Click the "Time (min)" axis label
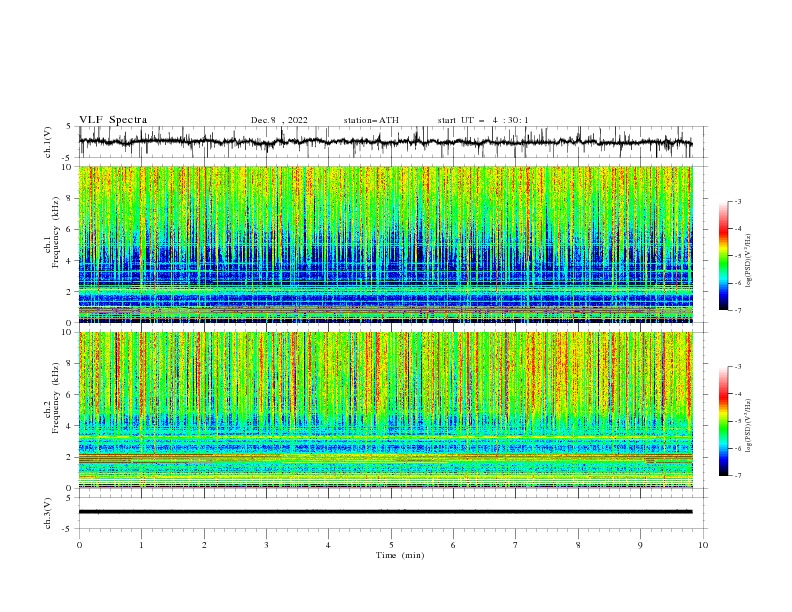792x612 pixels. pyautogui.click(x=400, y=555)
